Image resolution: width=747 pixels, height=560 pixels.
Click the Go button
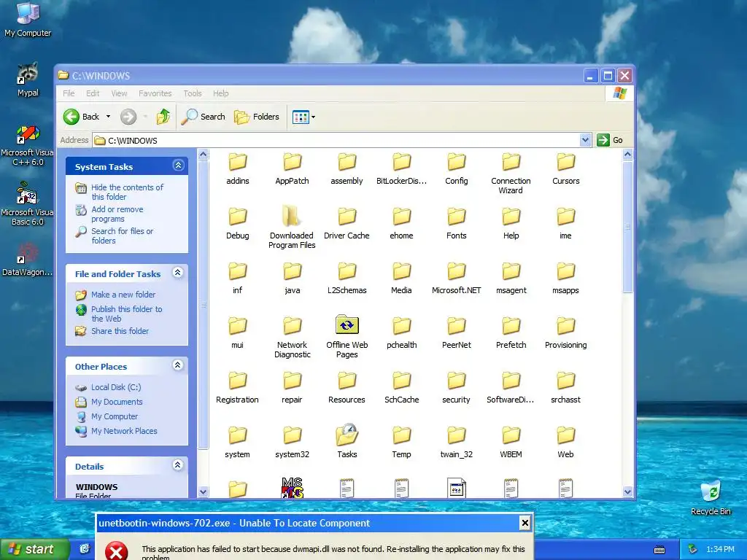tap(611, 140)
